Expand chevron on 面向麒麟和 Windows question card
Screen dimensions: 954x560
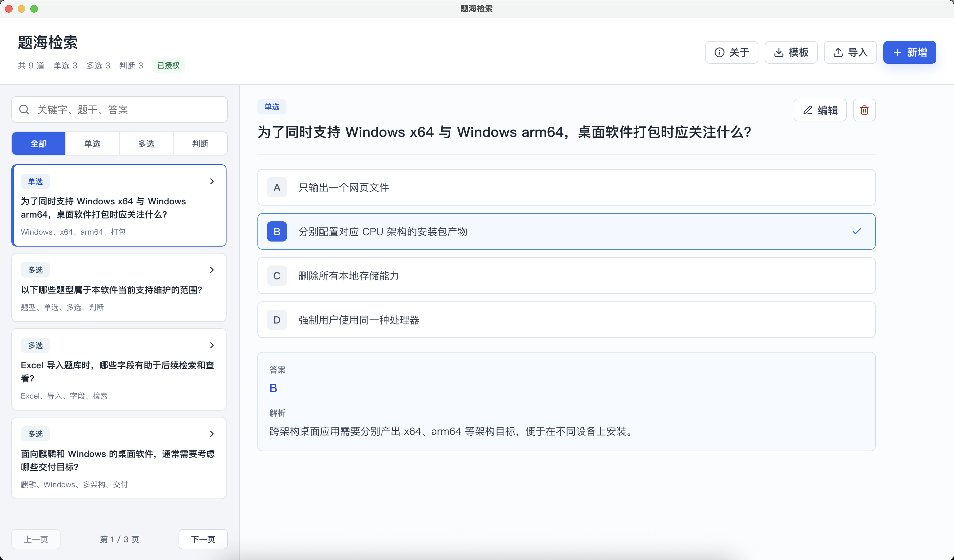(212, 434)
